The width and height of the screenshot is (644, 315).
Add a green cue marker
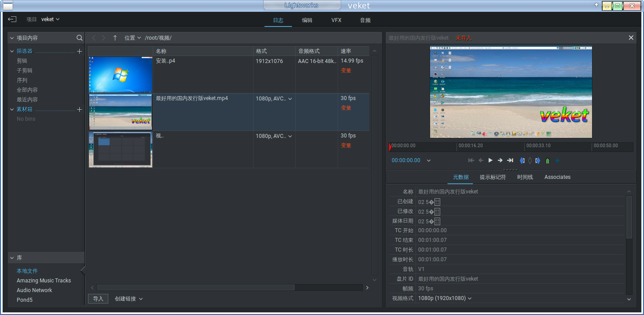pos(548,160)
